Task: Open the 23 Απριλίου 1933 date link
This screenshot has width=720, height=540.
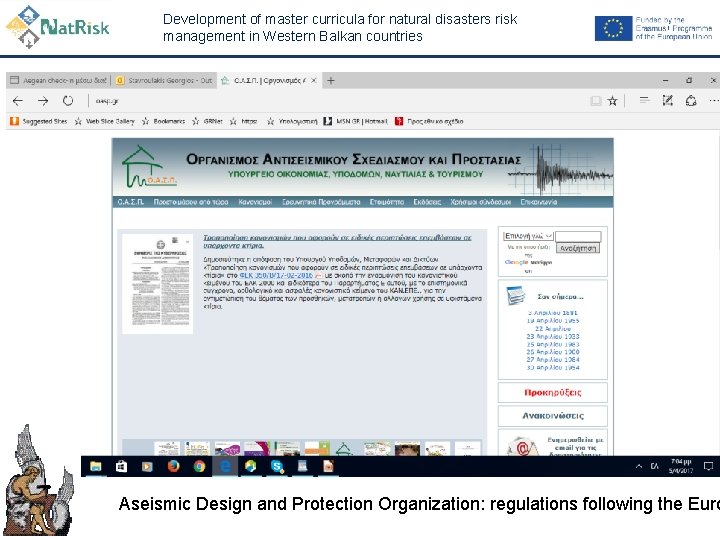Action: click(x=553, y=336)
